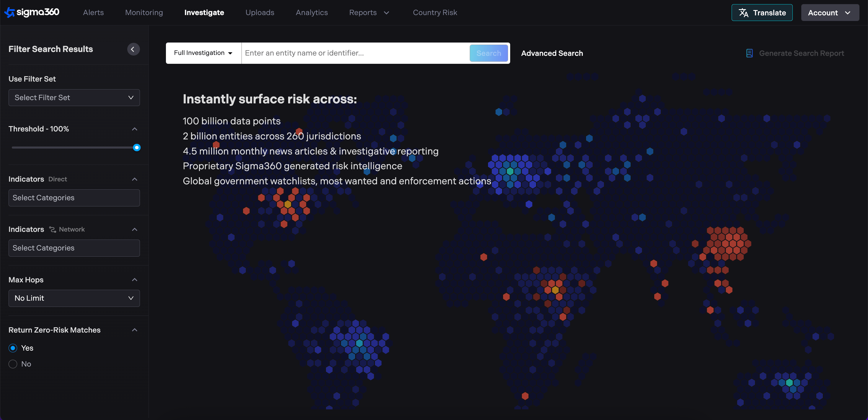
Task: Click the Translate language icon
Action: tap(744, 13)
